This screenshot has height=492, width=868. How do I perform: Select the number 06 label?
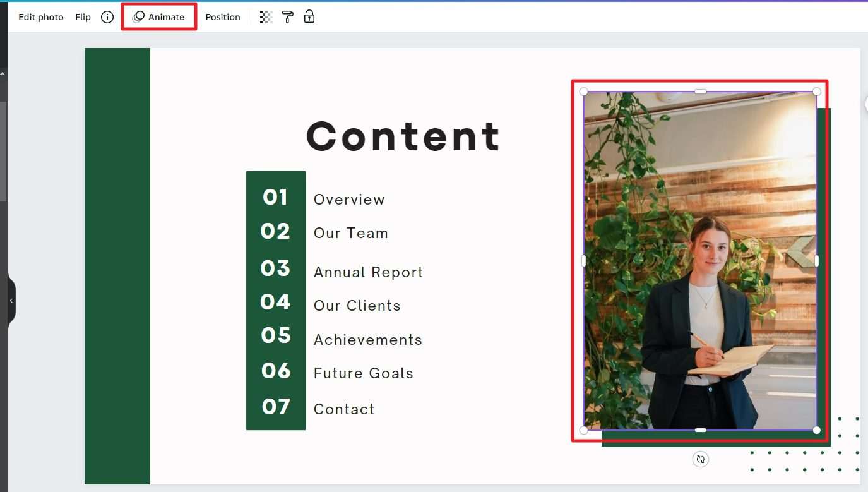click(x=276, y=370)
